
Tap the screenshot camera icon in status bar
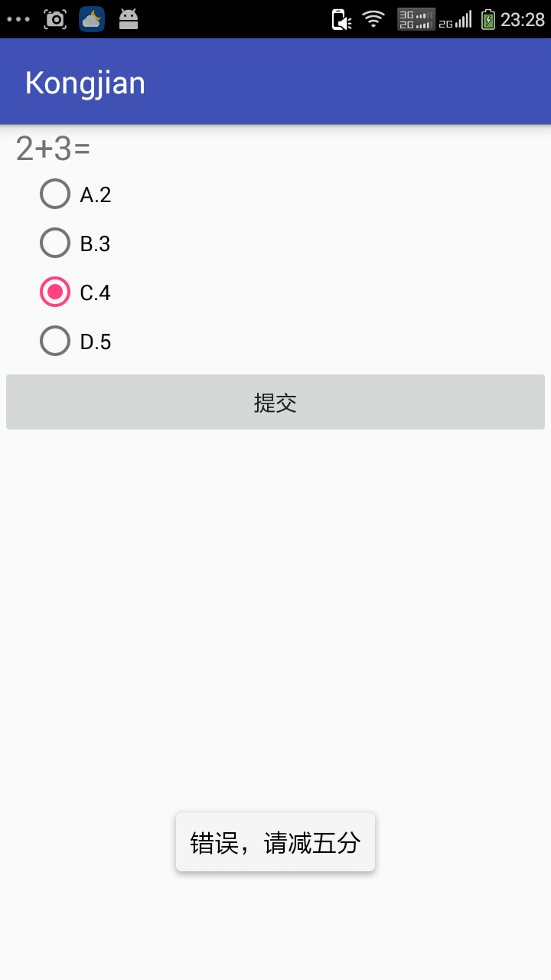(55, 19)
